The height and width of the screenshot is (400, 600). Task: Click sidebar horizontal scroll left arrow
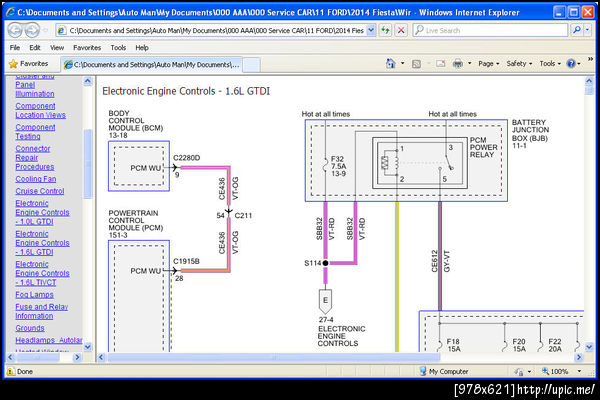tap(11, 357)
